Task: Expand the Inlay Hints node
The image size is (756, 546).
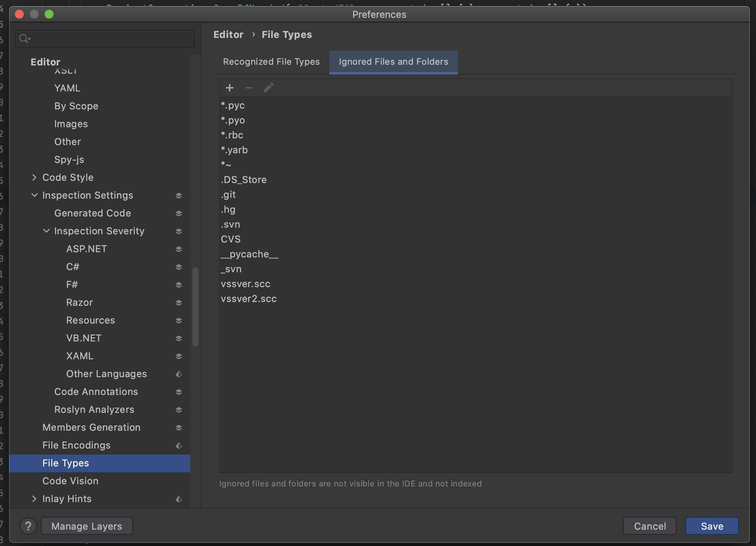Action: pyautogui.click(x=34, y=499)
